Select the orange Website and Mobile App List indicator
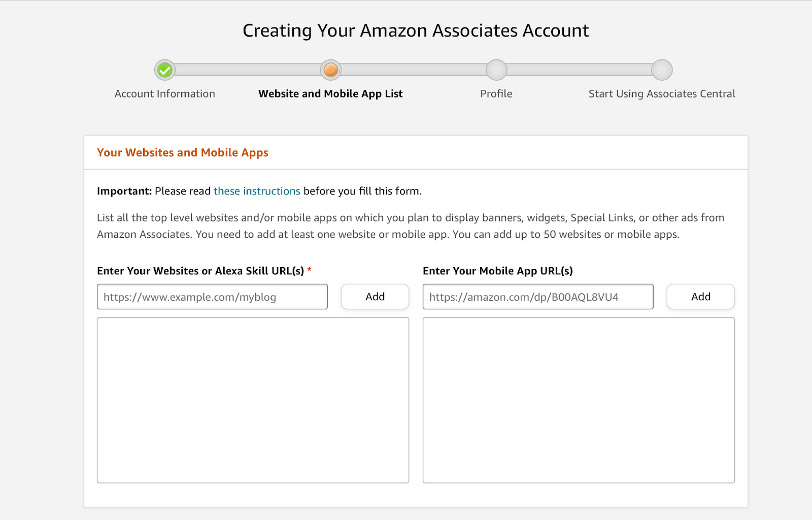This screenshot has height=520, width=812. 330,70
